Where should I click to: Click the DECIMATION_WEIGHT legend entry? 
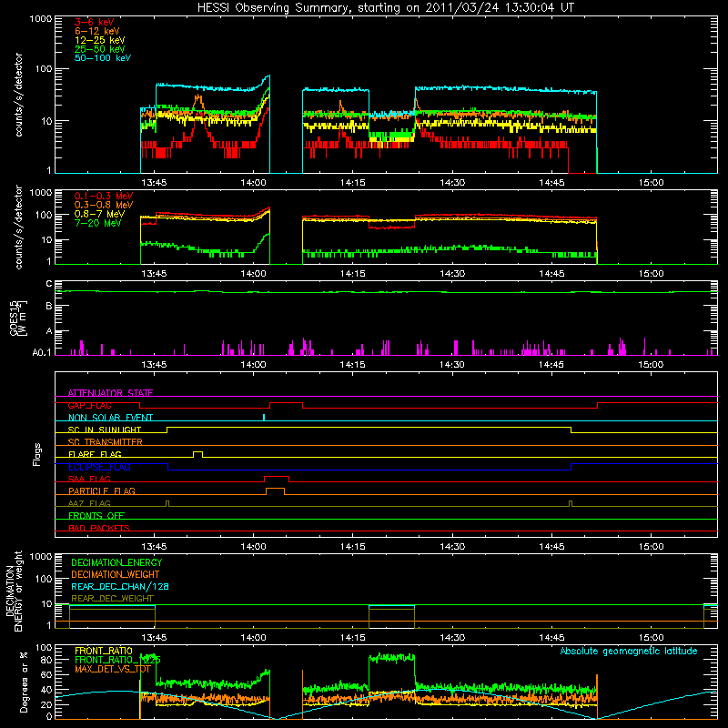(116, 574)
